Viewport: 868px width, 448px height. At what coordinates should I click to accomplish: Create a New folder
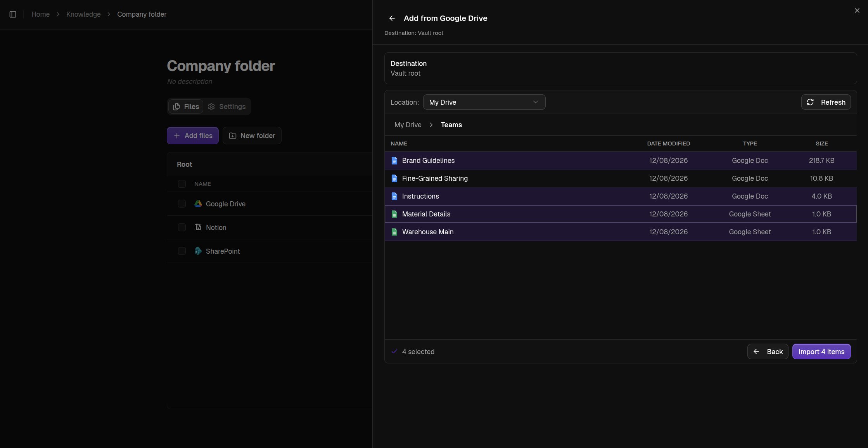(252, 136)
